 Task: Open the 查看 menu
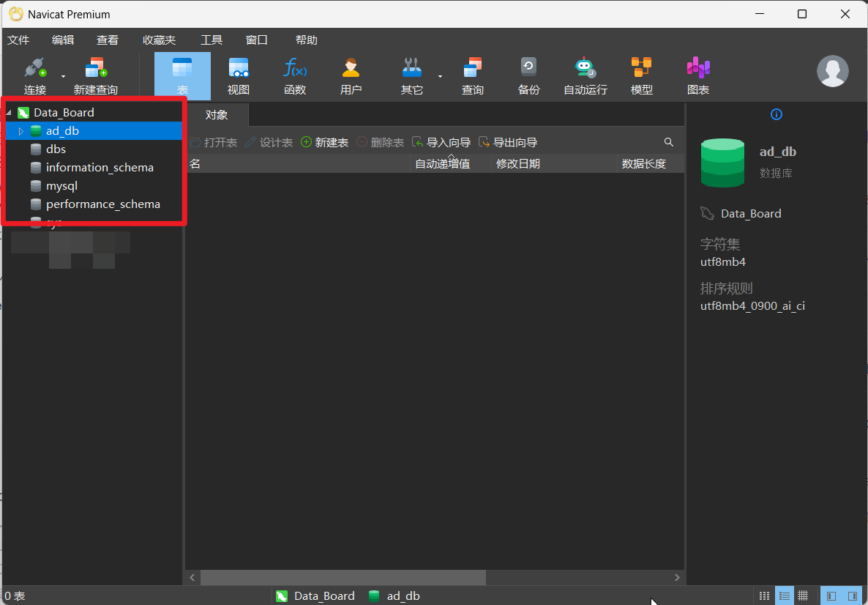point(108,40)
